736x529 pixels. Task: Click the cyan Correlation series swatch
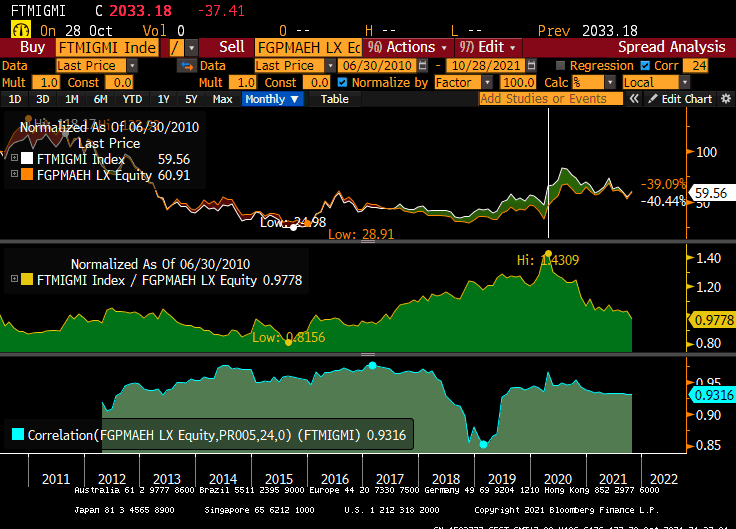point(18,434)
